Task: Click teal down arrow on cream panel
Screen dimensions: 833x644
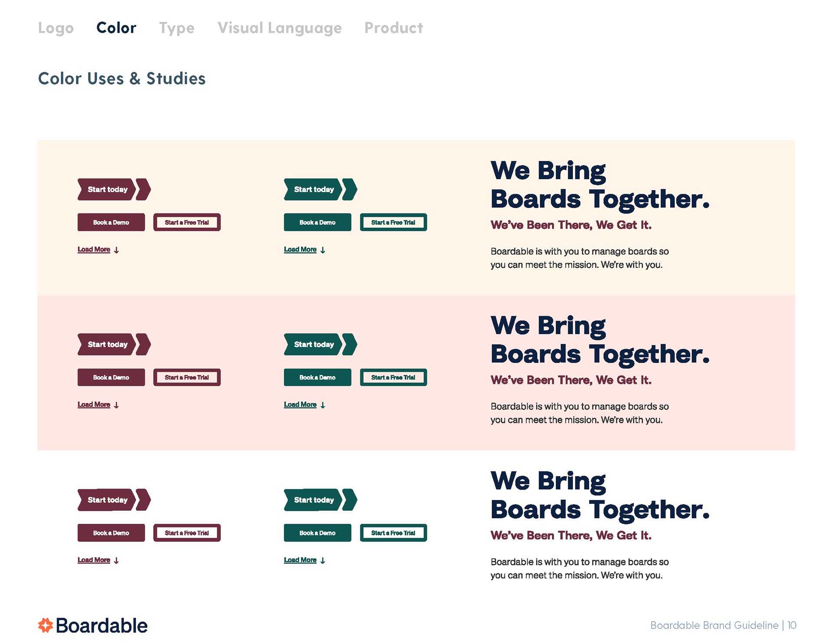Action: (x=323, y=250)
